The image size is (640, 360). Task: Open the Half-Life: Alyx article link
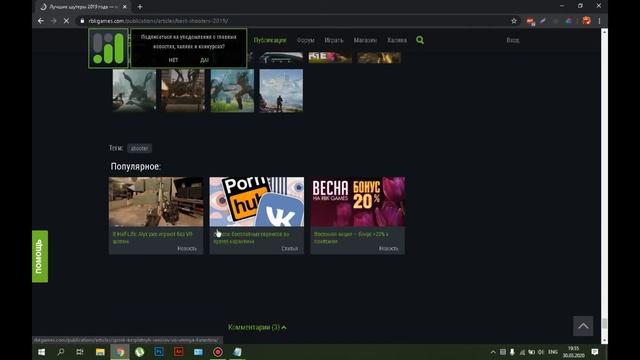(x=153, y=238)
